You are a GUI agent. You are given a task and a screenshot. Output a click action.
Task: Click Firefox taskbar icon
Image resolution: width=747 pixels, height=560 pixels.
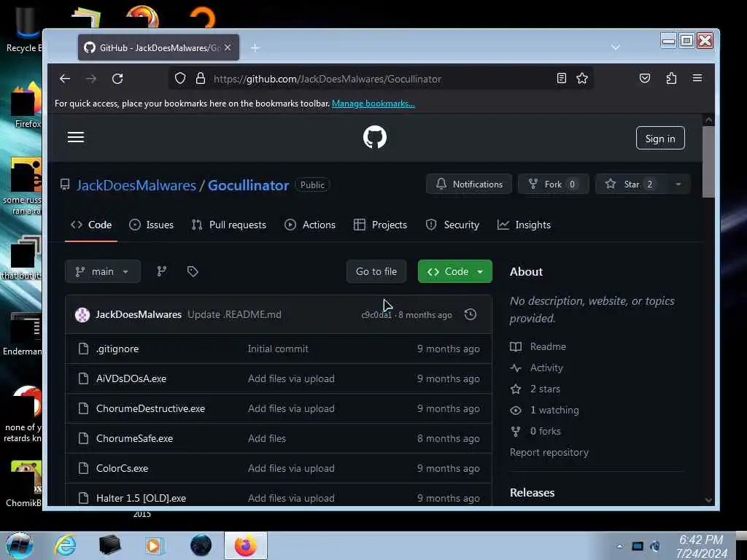246,545
